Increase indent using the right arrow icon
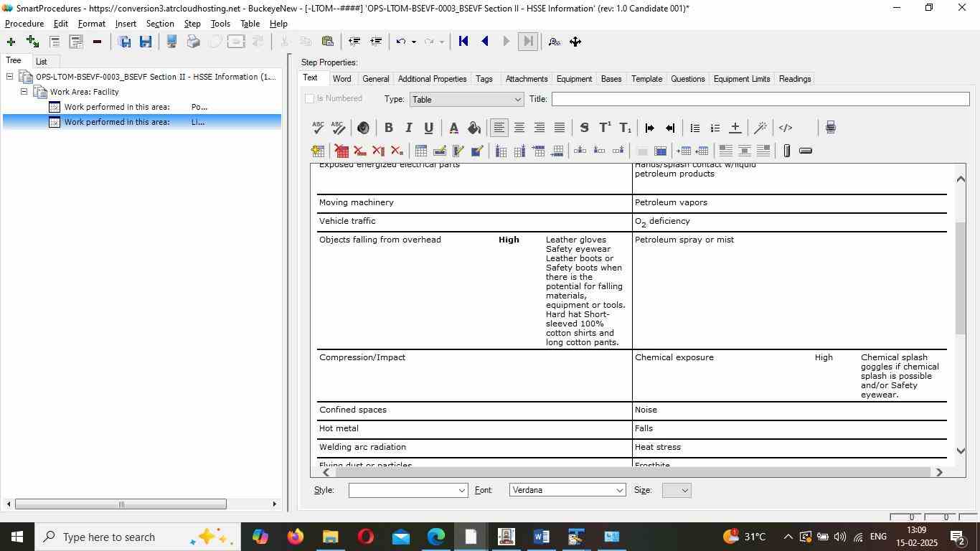 pos(650,128)
